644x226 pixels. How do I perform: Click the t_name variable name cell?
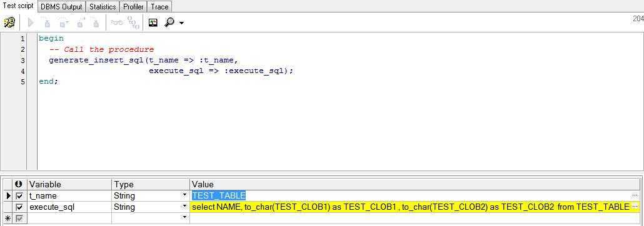click(x=69, y=196)
